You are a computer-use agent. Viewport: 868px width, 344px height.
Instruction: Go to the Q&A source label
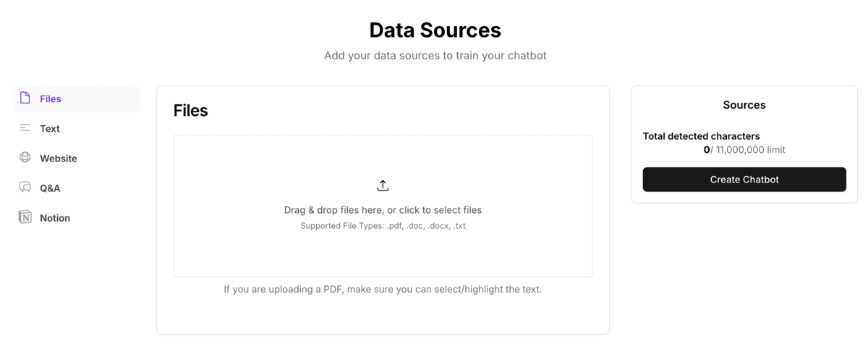pos(50,188)
